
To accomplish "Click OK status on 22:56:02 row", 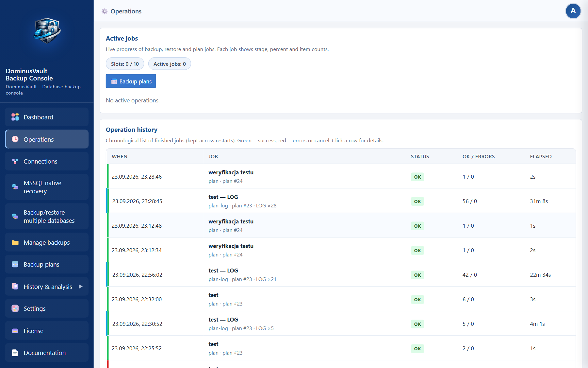I will pos(417,275).
